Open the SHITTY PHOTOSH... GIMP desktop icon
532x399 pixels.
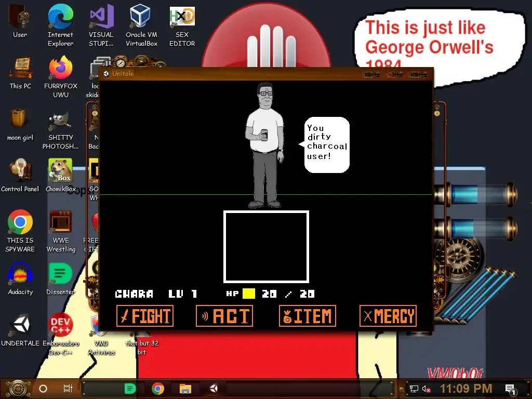pyautogui.click(x=60, y=130)
